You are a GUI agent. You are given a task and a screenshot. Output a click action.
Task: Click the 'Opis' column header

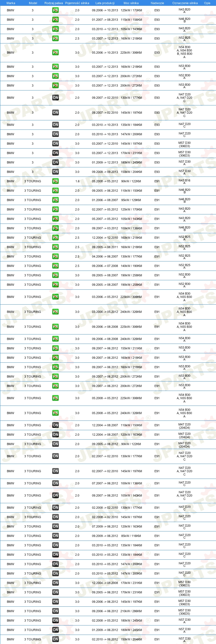pyautogui.click(x=207, y=3)
